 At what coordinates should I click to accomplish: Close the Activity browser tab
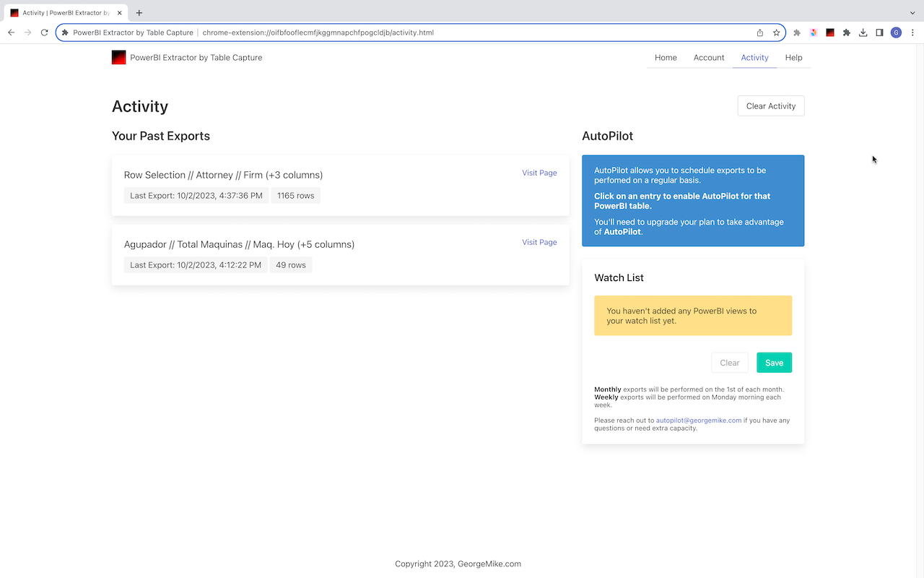tap(119, 13)
